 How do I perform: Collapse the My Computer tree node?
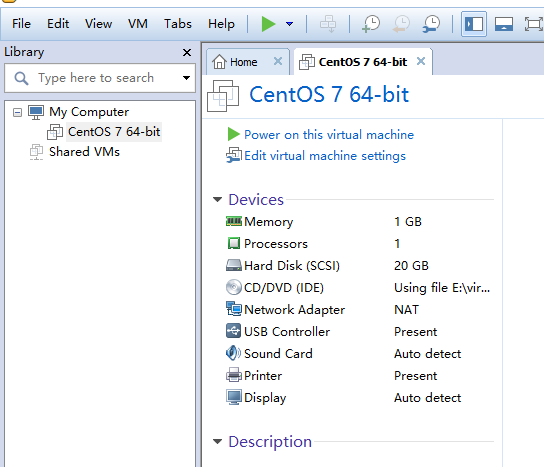pos(17,112)
